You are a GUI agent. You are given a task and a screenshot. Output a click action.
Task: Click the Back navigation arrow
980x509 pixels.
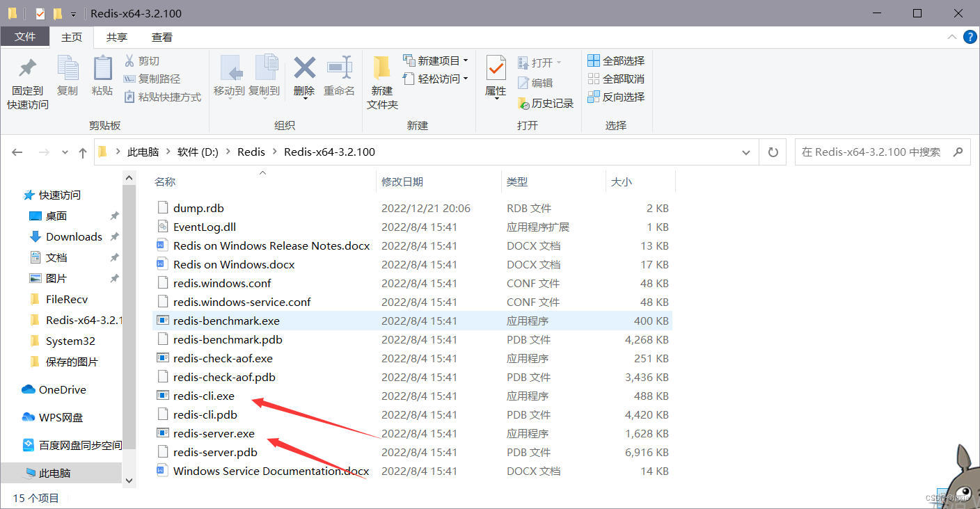pos(17,152)
